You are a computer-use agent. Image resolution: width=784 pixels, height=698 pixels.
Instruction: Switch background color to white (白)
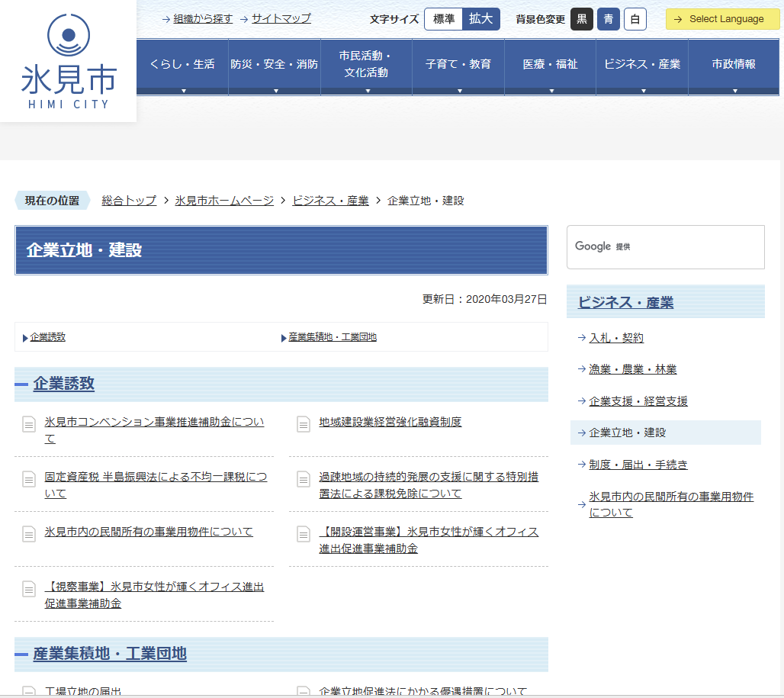[x=635, y=20]
